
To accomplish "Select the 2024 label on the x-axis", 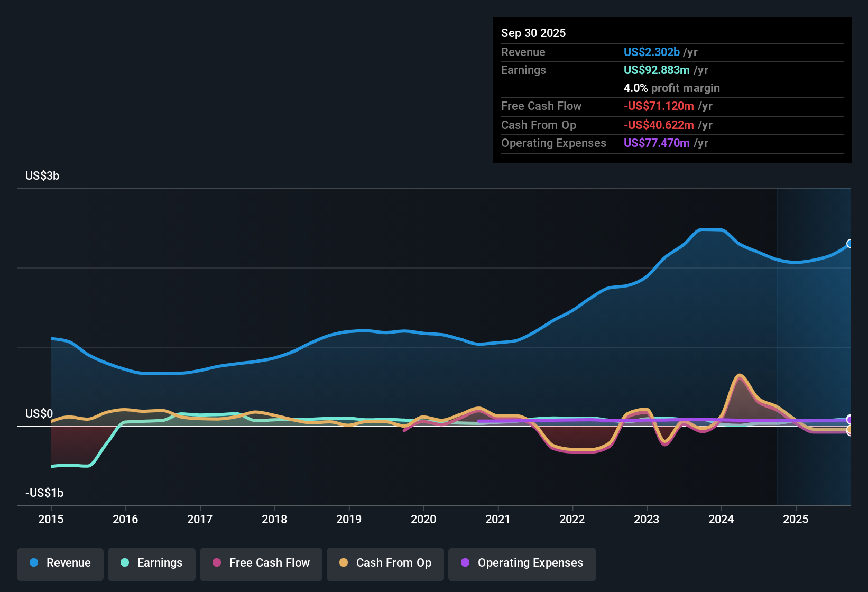I will [x=721, y=520].
